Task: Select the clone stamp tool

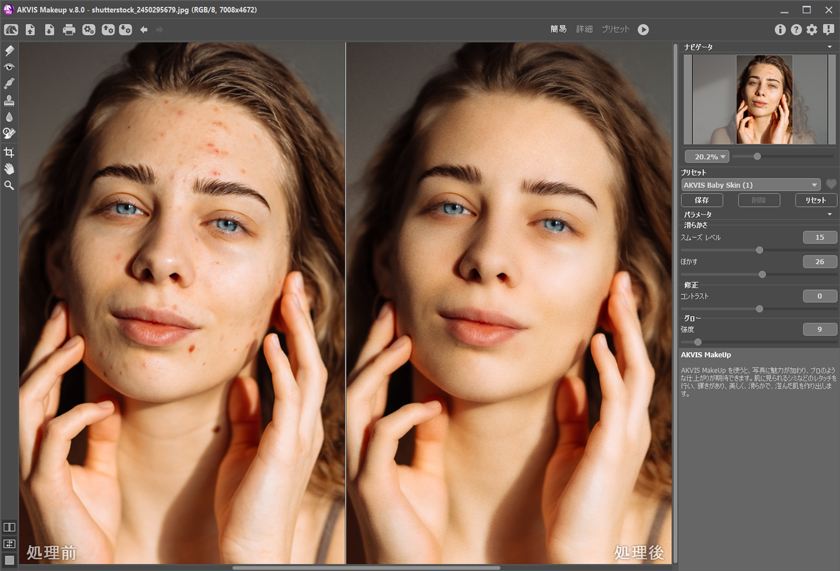Action: 9,100
